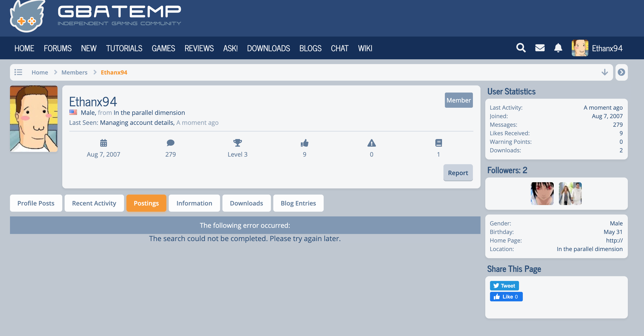Click the Followers: 2 heading

pos(507,170)
